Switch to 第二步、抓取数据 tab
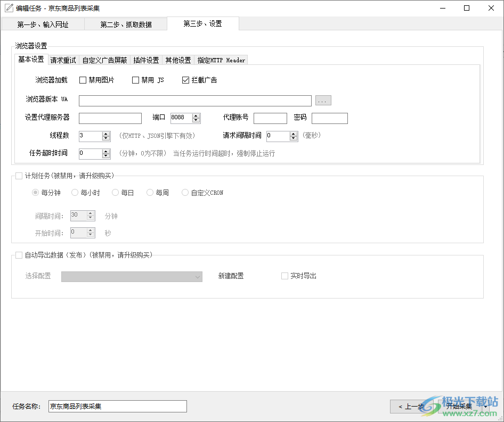Screen dimensions: 504x422 (126, 24)
